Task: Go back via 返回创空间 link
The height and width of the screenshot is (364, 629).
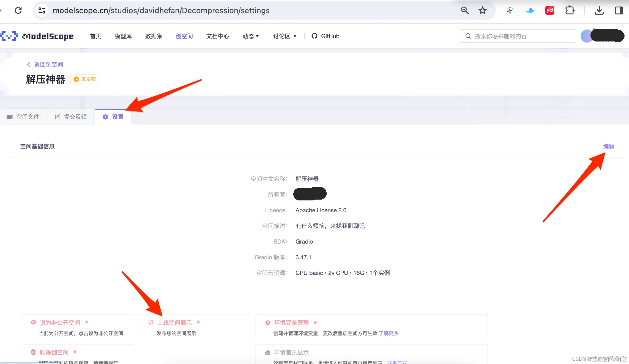Action: pos(45,64)
